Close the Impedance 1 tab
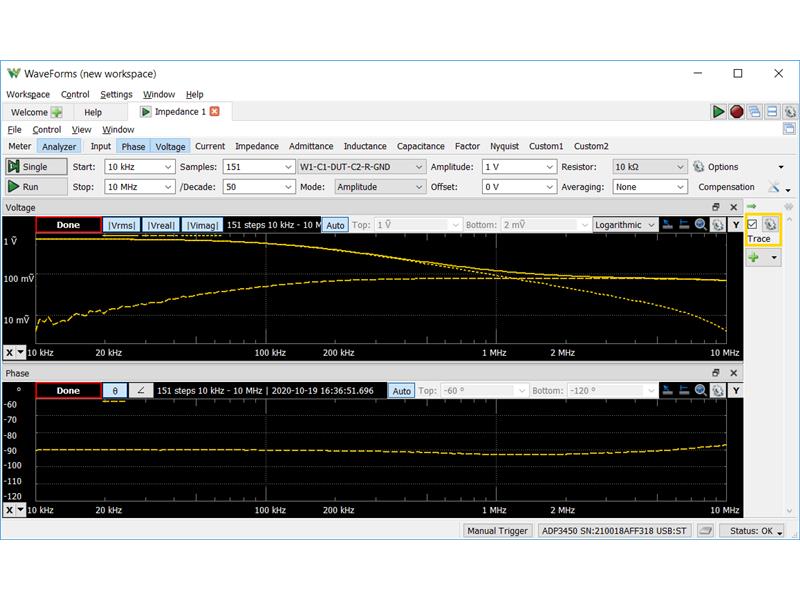 (x=215, y=111)
